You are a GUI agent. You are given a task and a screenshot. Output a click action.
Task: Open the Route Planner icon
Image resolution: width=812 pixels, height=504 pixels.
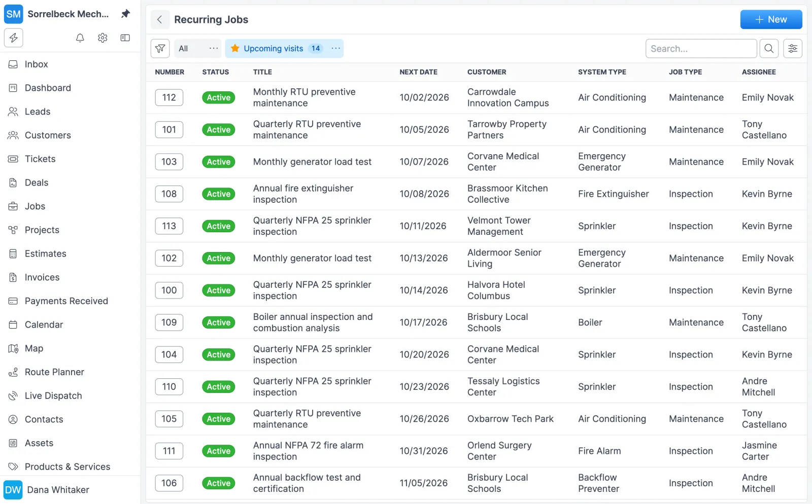(13, 373)
